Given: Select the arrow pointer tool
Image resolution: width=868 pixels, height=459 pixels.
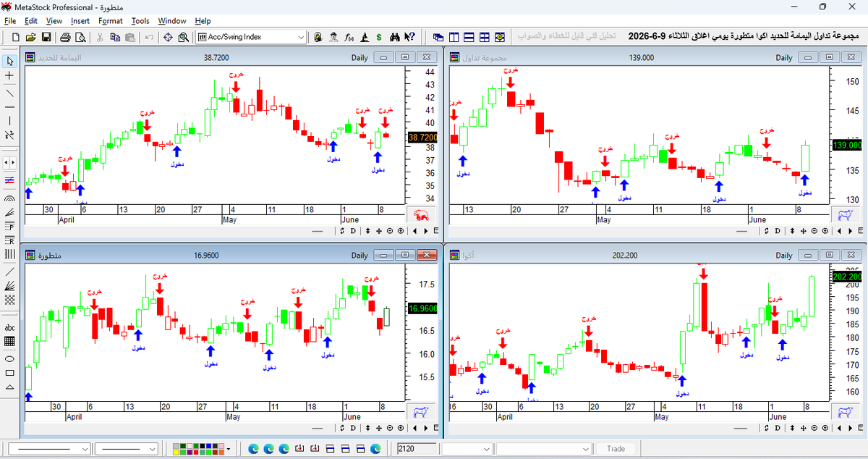Looking at the screenshot, I should pyautogui.click(x=9, y=61).
